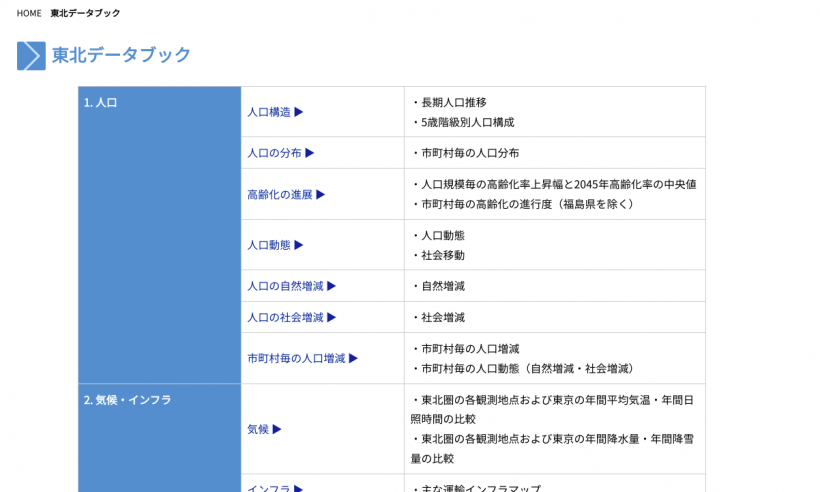This screenshot has height=492, width=820.
Task: Click the blue chevron icon beside page title
Action: point(31,55)
